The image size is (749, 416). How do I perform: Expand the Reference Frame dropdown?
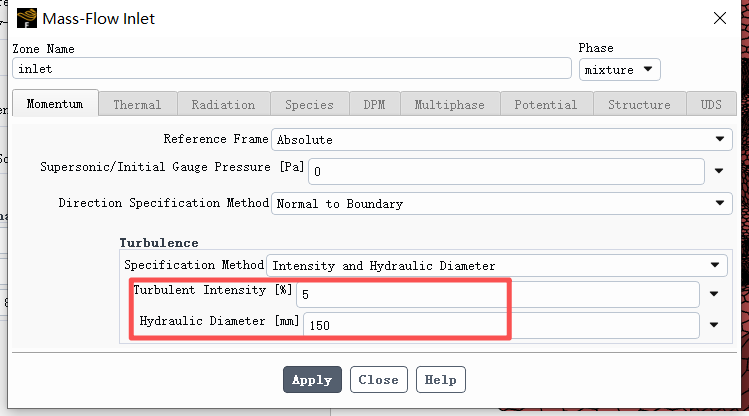coord(502,139)
